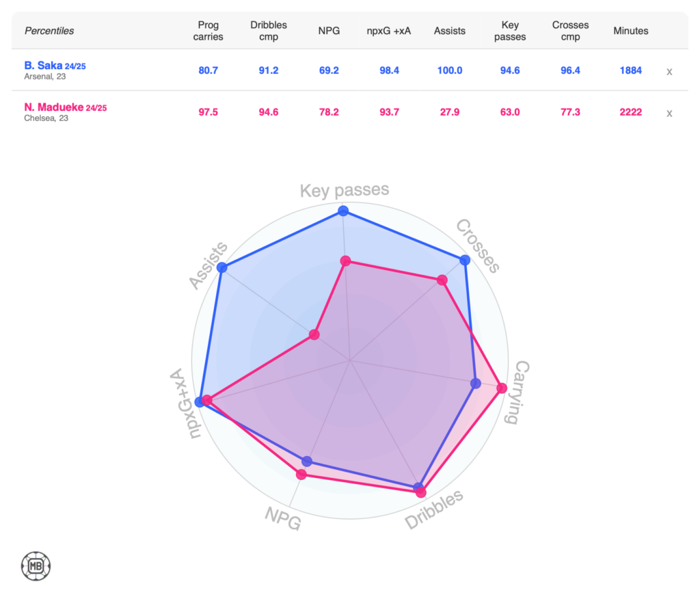Click Saka's blue Crosses radar point
This screenshot has width=700, height=612.
[x=465, y=260]
